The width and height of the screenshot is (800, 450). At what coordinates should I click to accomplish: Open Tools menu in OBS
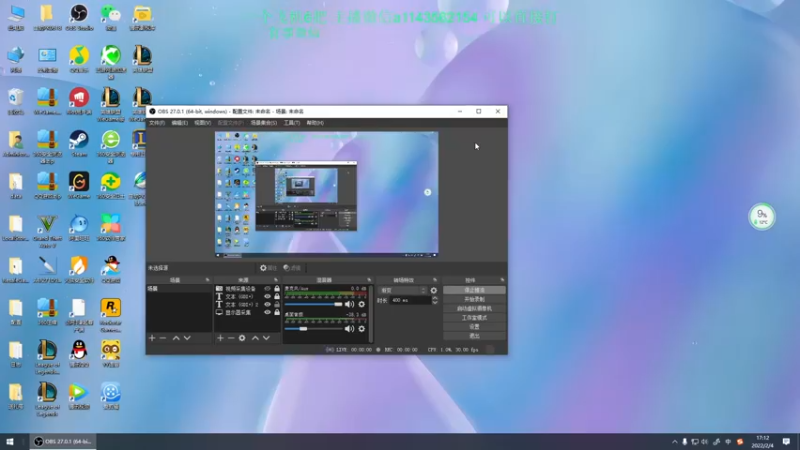tap(292, 123)
